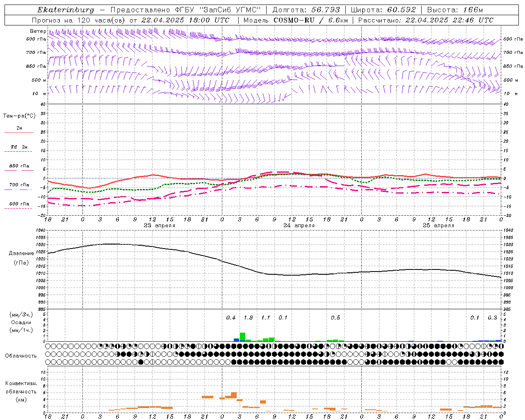This screenshot has width=525, height=420.
Task: Click the 0.5 precipitation total
Action: click(x=336, y=318)
